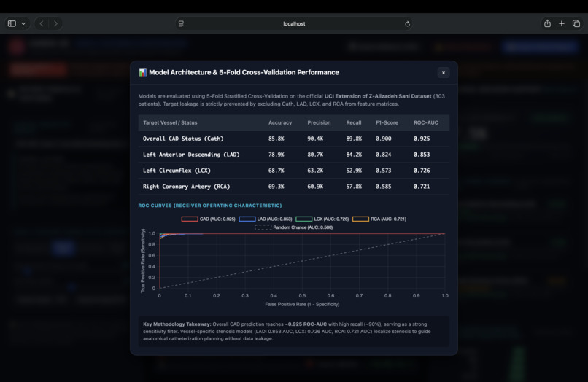Show the tab overview icon
Screen dimensions: 588x382
(x=576, y=23)
